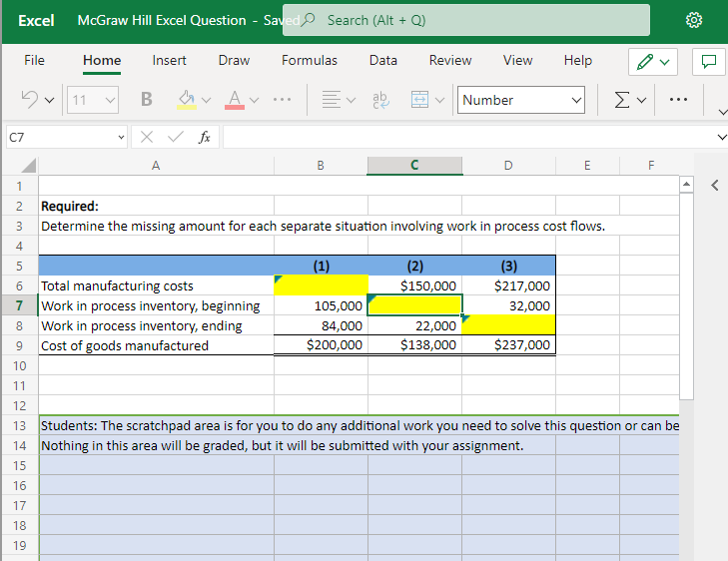
Task: Toggle Bold formatting
Action: [x=147, y=100]
